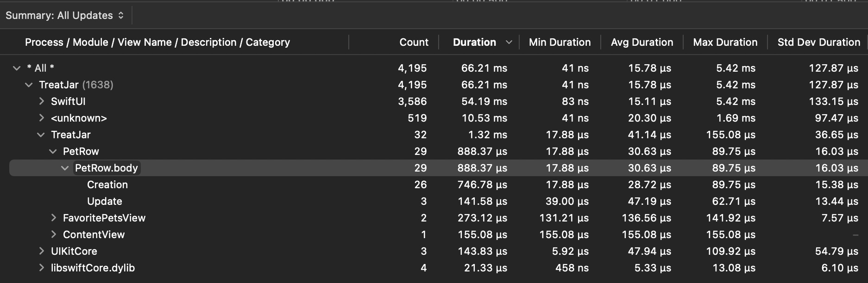Expand the ContentView row
This screenshot has height=283, width=868.
coord(53,234)
